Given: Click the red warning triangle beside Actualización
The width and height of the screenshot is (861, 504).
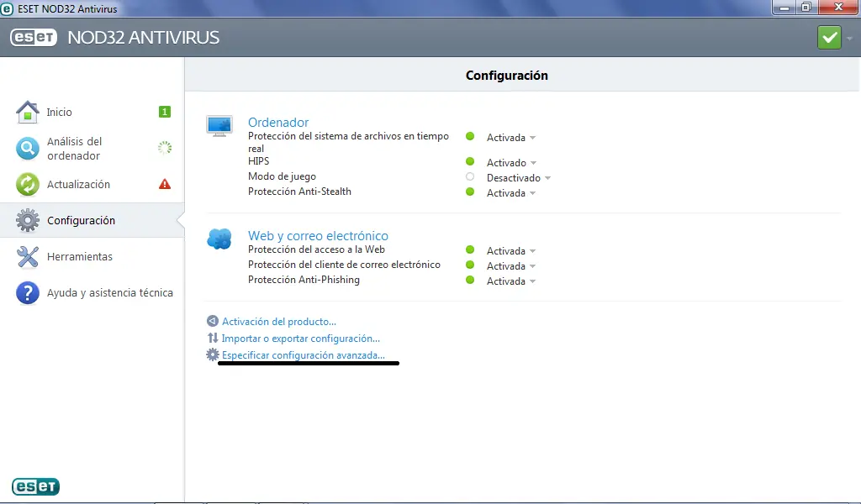Looking at the screenshot, I should pos(165,184).
